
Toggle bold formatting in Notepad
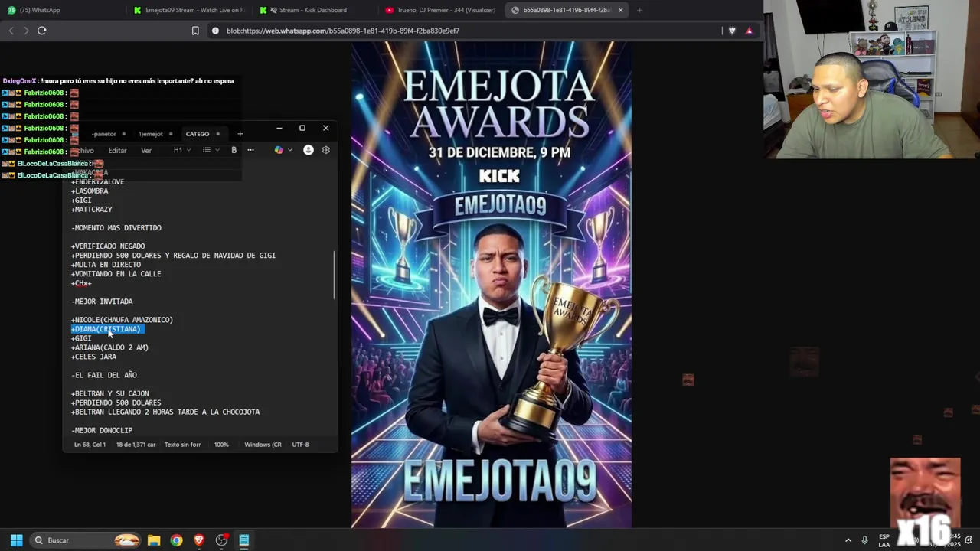tap(234, 150)
